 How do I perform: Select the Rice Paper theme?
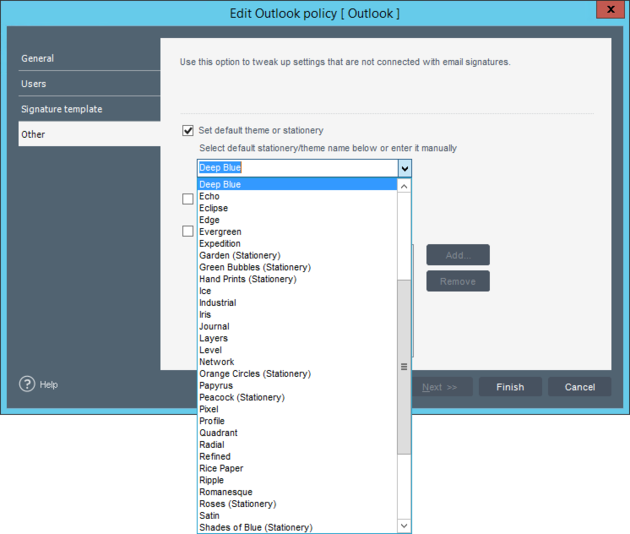pyautogui.click(x=297, y=468)
